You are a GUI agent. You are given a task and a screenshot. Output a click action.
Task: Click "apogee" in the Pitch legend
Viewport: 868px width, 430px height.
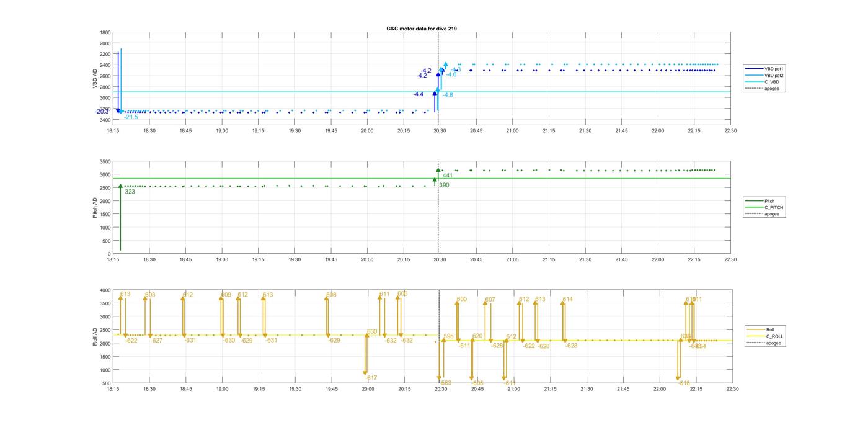click(772, 214)
